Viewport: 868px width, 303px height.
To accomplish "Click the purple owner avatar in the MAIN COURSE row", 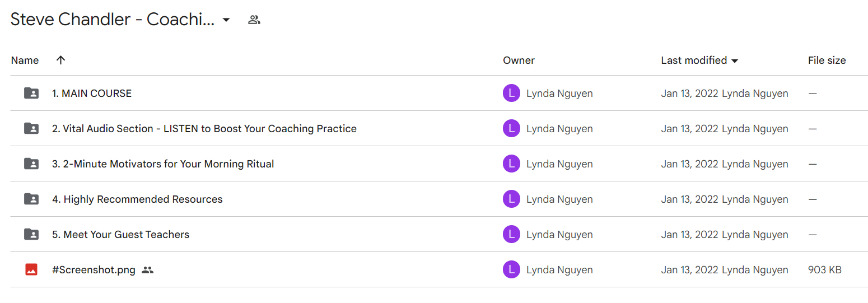I will tap(512, 94).
